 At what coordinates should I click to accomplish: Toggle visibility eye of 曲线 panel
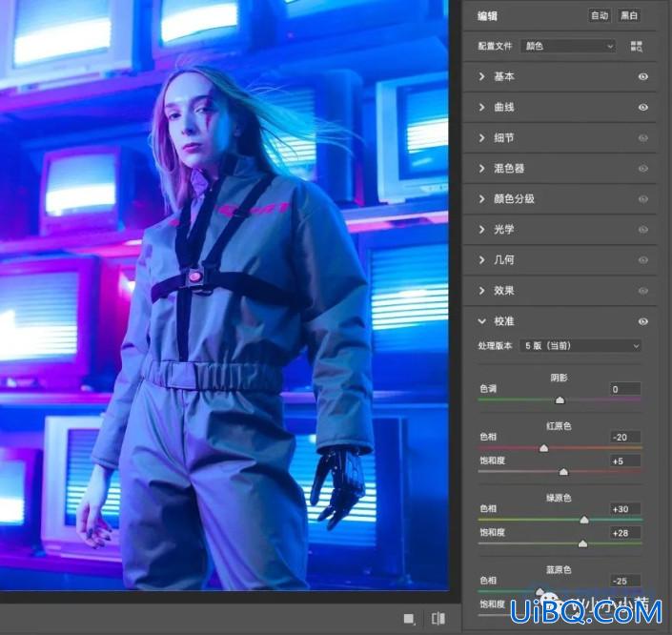pos(642,107)
